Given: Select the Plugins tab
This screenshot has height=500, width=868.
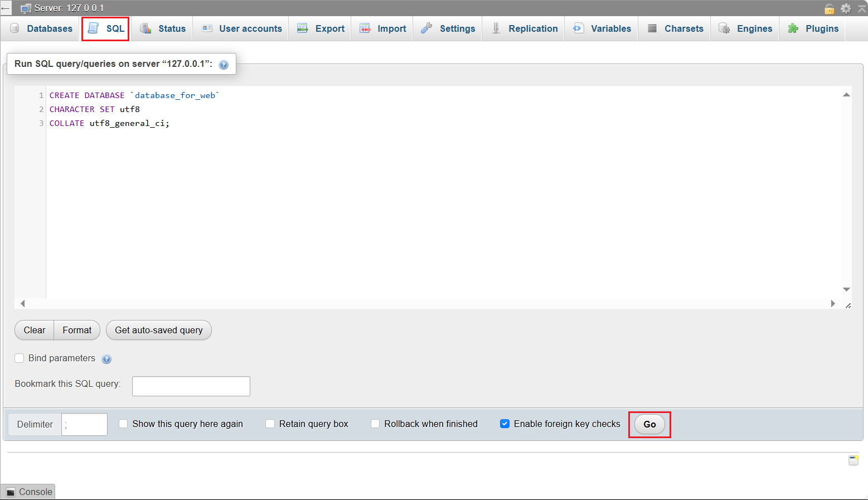Looking at the screenshot, I should pyautogui.click(x=813, y=29).
